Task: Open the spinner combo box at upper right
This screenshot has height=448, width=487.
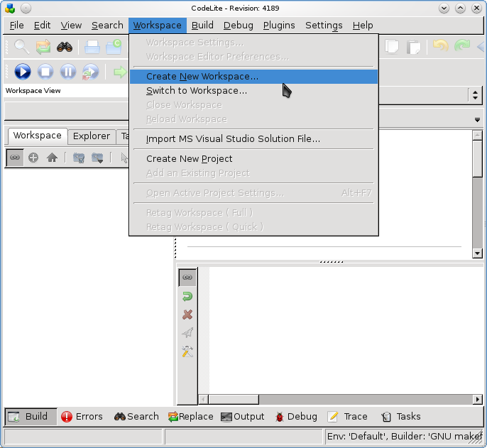Action: tap(474, 95)
